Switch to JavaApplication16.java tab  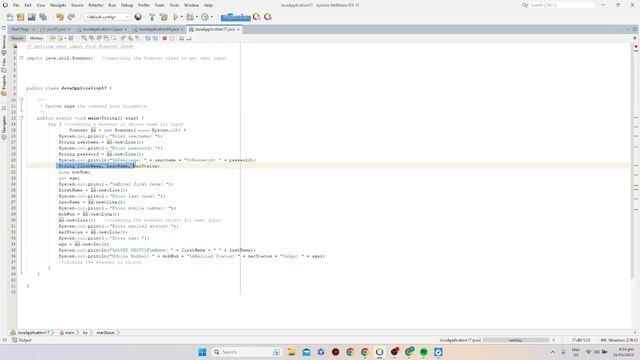click(158, 29)
